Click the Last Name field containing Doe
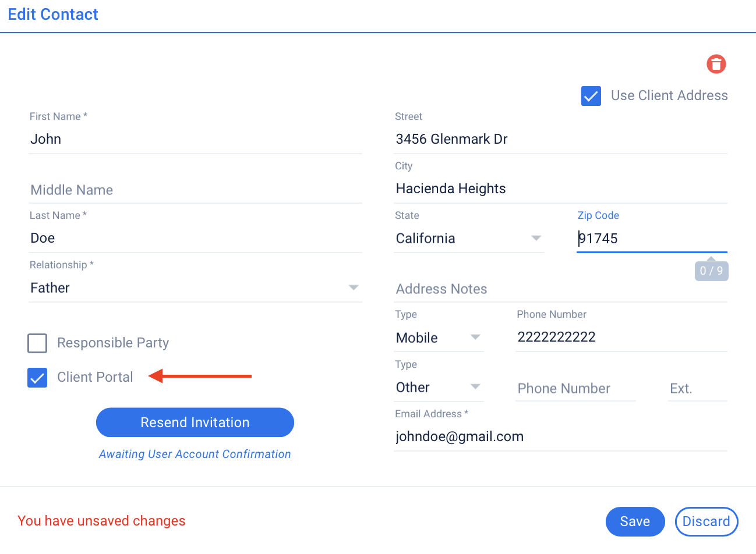 click(x=195, y=239)
